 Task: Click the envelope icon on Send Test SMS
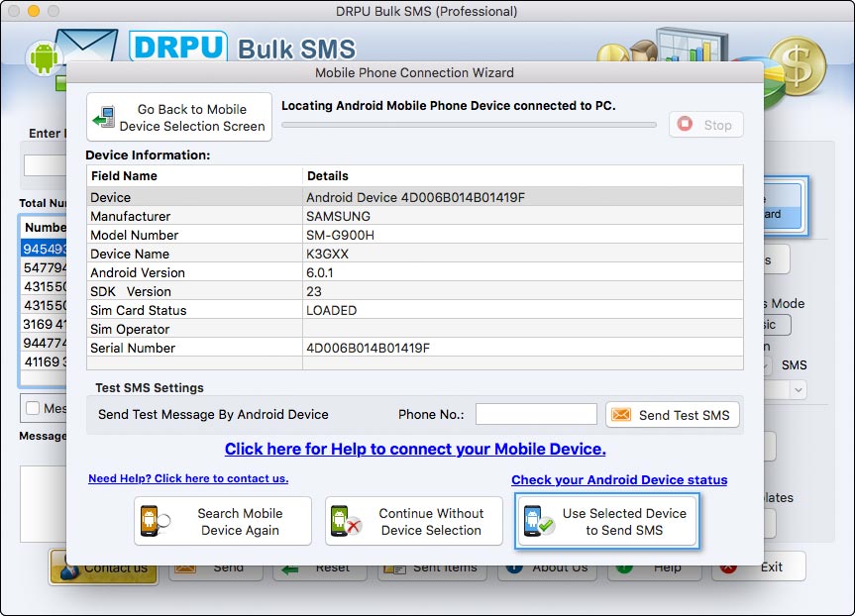tap(621, 415)
